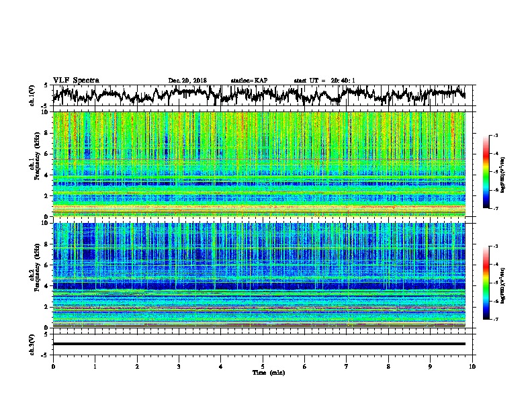The width and height of the screenshot is (532, 411).
Task: Click the "6" kHz tick of ch.2 spectrogram
Action: click(x=46, y=265)
